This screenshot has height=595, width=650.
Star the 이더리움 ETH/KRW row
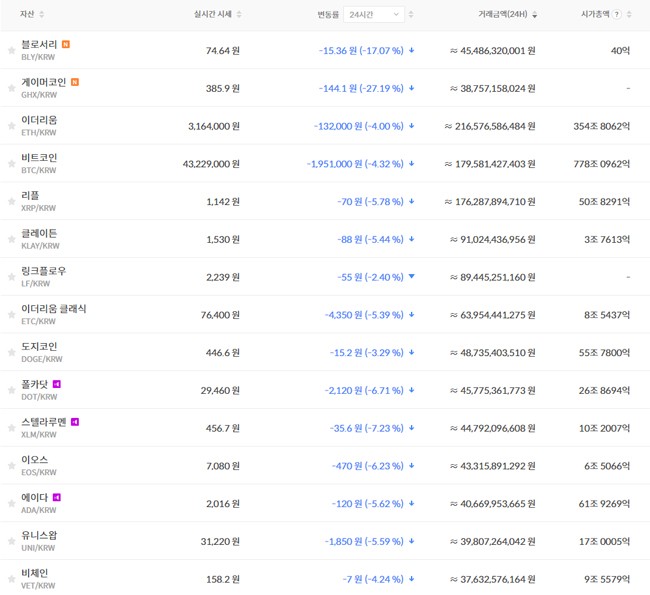pyautogui.click(x=12, y=126)
